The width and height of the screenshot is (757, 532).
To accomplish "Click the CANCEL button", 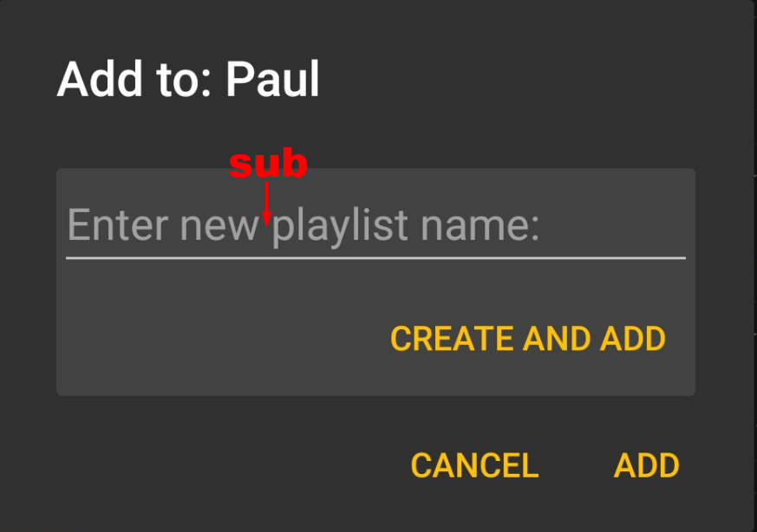I will pos(474,466).
